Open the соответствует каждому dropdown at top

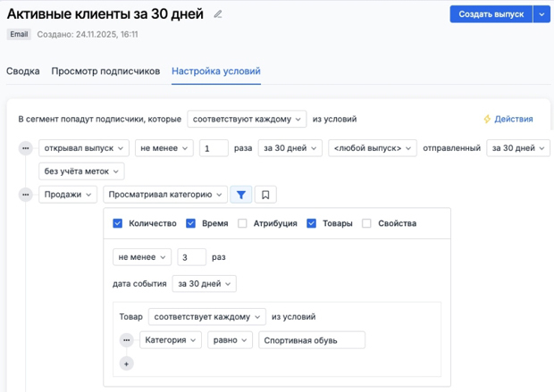(x=247, y=119)
